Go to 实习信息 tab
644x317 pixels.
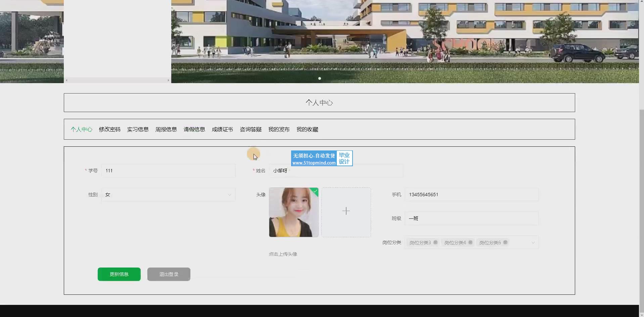[138, 129]
